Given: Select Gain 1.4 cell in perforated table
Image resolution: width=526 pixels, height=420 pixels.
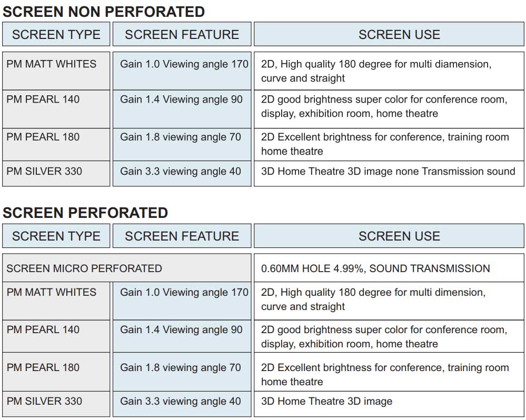Looking at the screenshot, I should 181,330.
